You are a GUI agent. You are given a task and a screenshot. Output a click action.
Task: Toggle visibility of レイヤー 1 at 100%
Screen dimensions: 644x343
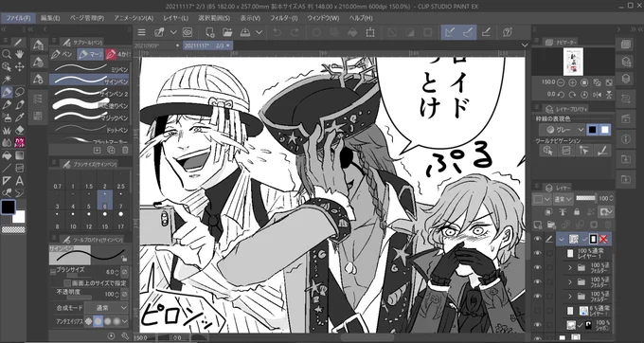tap(537, 253)
